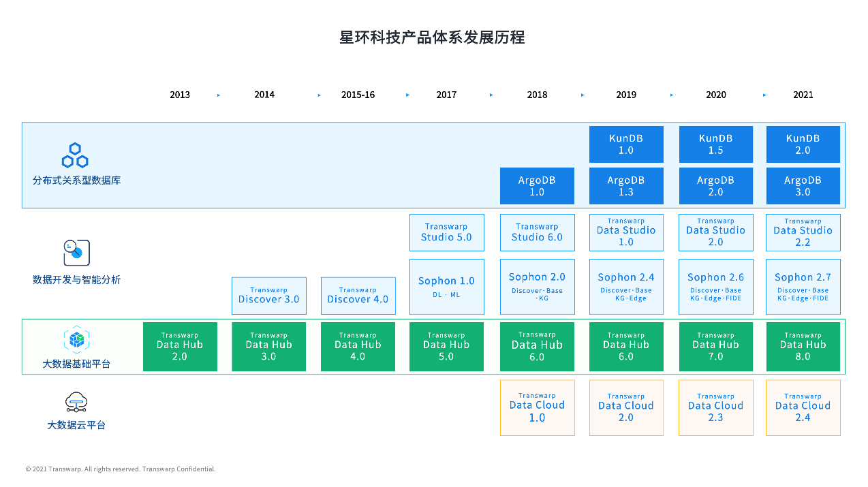
Task: Click the Sophon 2.4 box
Action: [626, 287]
